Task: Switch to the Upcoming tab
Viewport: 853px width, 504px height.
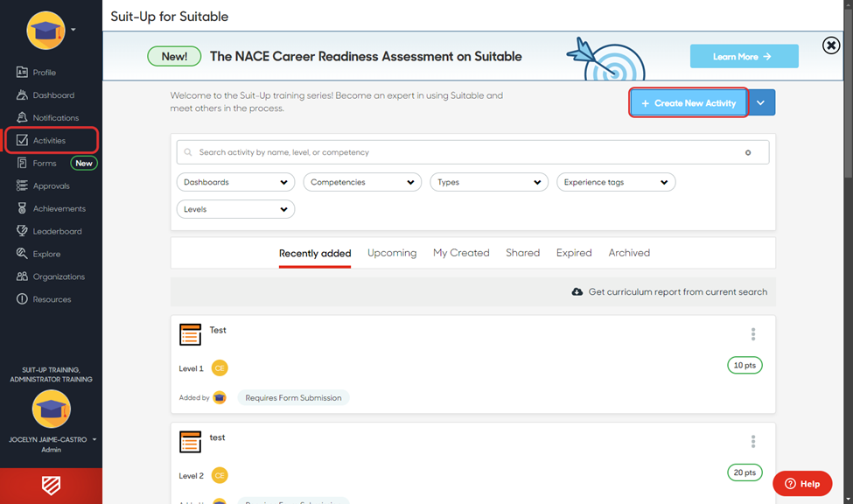Action: click(392, 253)
